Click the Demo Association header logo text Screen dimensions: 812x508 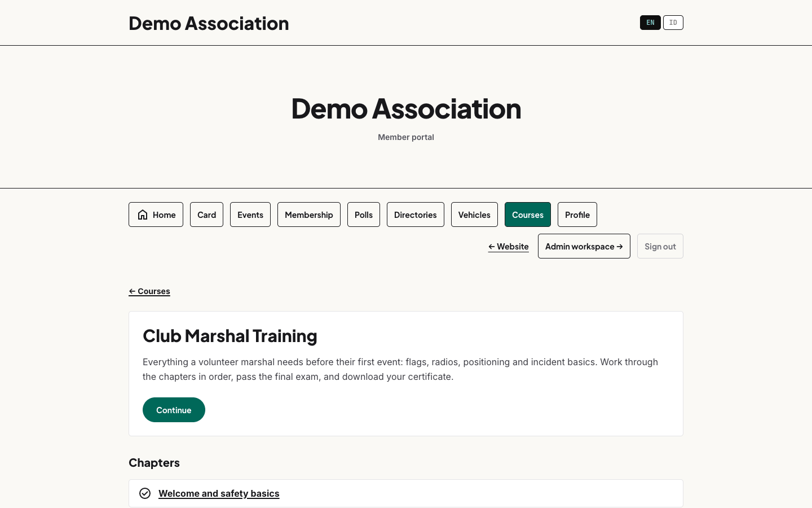209,23
